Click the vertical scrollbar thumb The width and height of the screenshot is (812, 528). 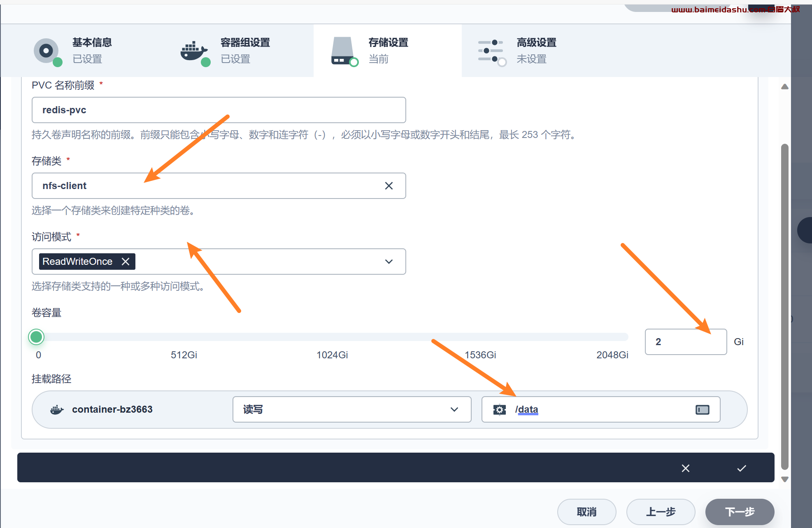click(x=785, y=307)
